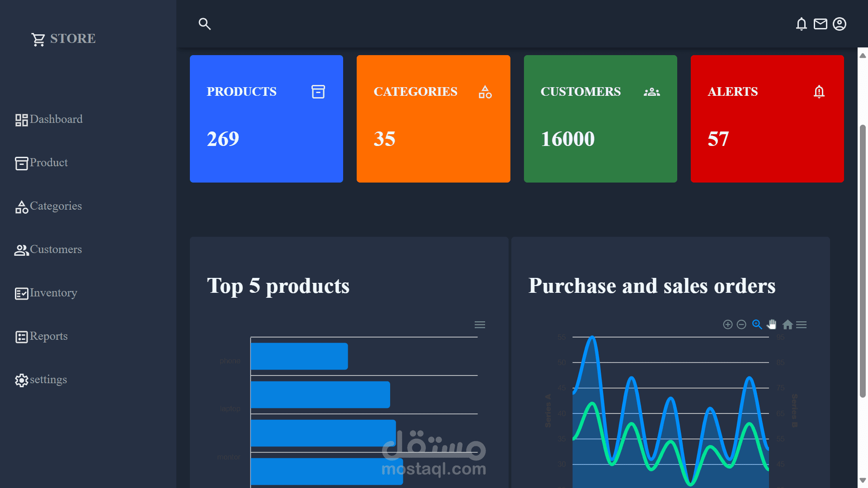Click the Top 5 products heading
The image size is (868, 488).
point(278,286)
